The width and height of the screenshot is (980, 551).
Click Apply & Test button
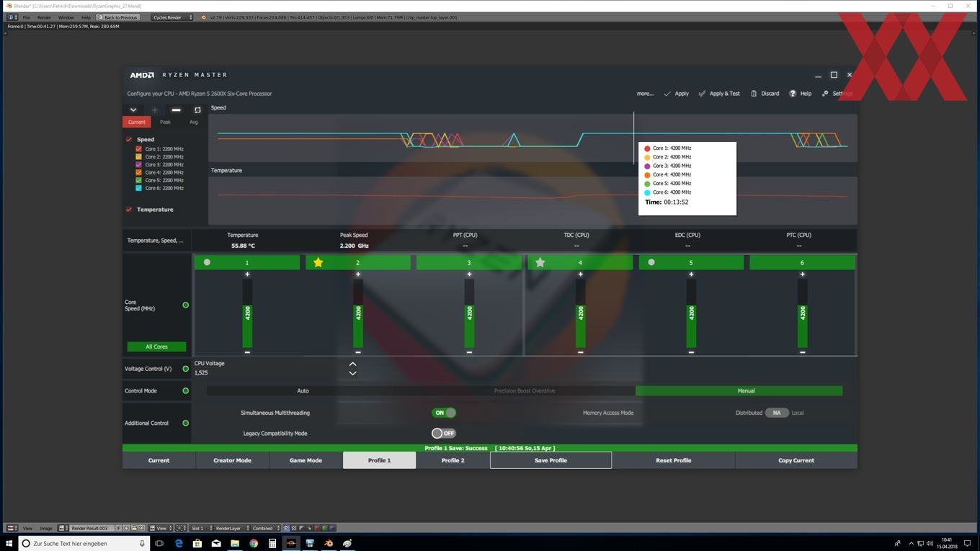[x=719, y=94]
